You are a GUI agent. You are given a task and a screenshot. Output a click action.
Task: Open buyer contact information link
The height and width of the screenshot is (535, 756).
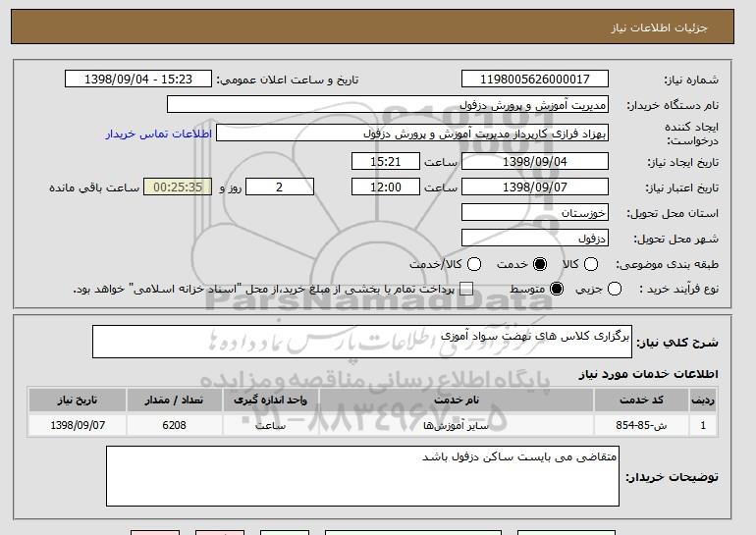point(159,134)
